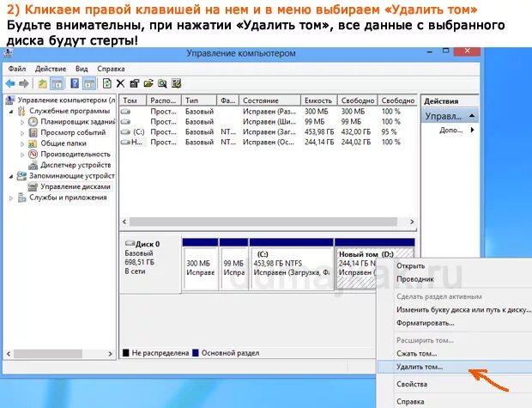Choose Проводник in the context menu

point(415,279)
